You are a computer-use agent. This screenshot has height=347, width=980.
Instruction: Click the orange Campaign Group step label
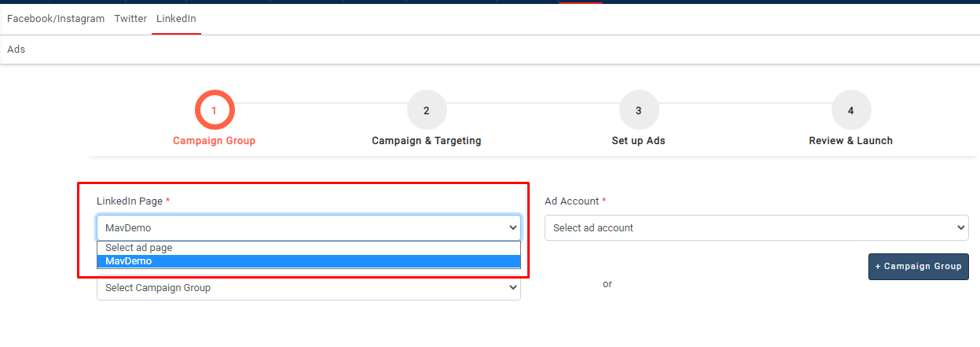[214, 141]
